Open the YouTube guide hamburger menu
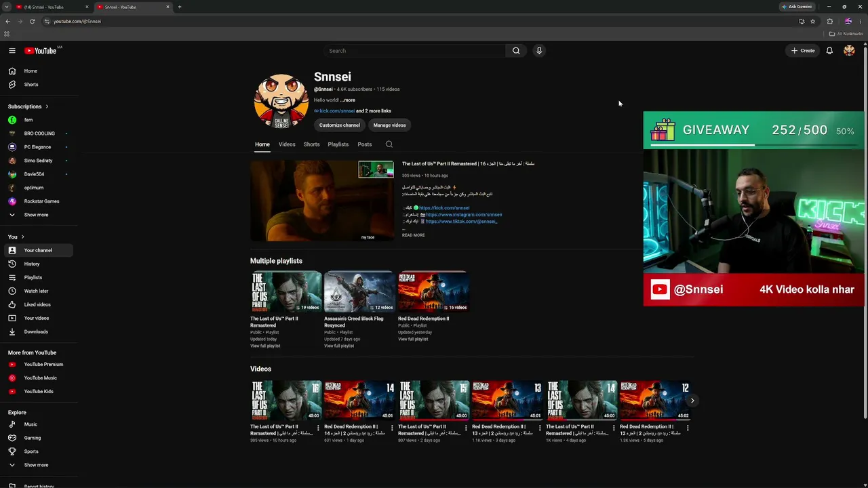 [x=12, y=51]
